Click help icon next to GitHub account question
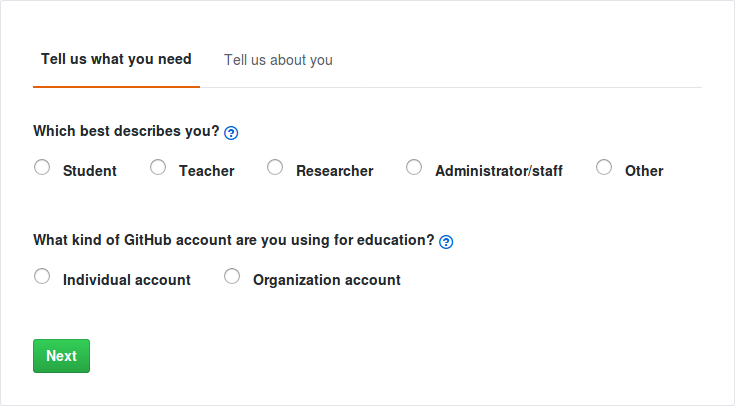 click(446, 242)
